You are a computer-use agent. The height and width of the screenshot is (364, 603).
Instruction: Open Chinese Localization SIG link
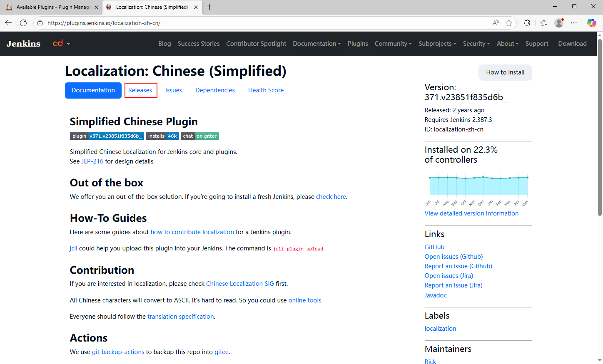coord(240,284)
